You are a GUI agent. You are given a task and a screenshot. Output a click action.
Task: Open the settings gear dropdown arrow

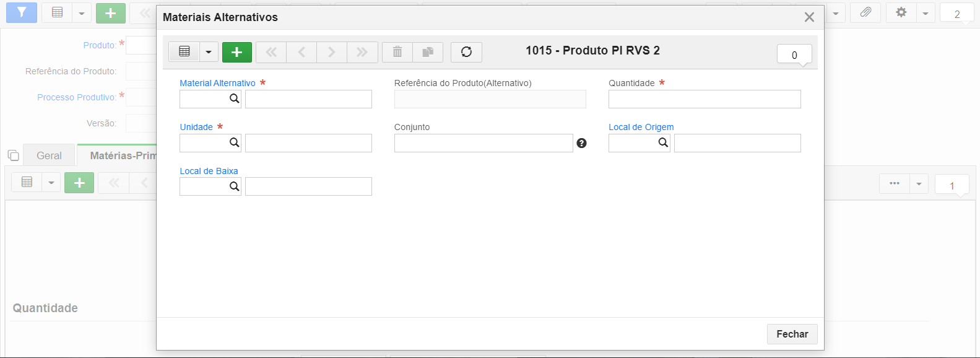tap(925, 13)
